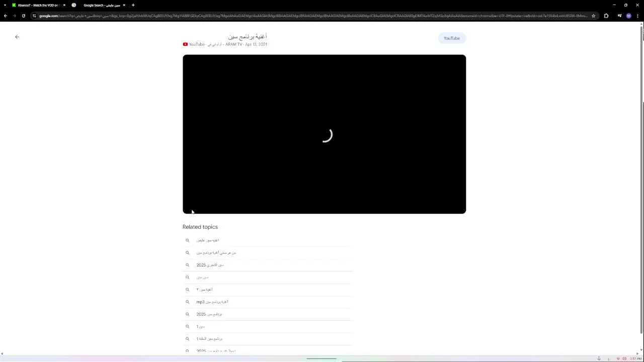
Task: Bookmark this page with the star icon
Action: tap(593, 16)
